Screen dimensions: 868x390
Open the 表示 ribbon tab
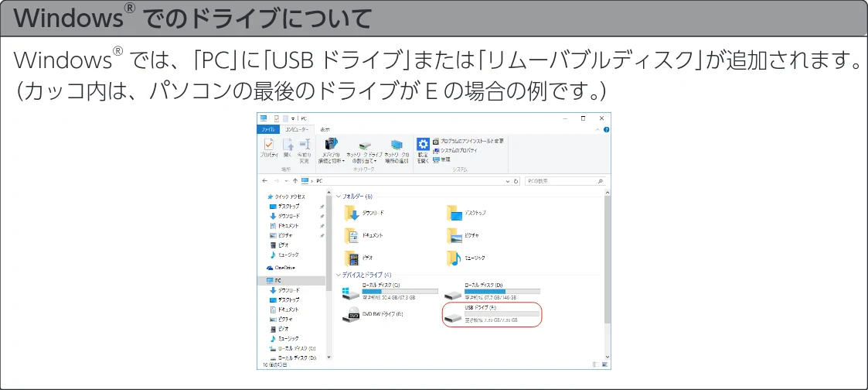[325, 128]
